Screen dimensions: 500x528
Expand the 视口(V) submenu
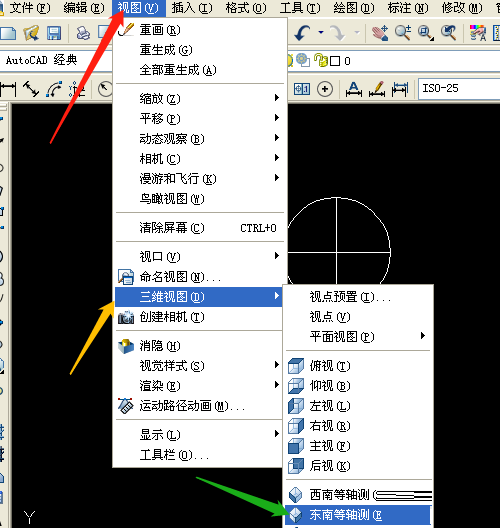[200, 257]
